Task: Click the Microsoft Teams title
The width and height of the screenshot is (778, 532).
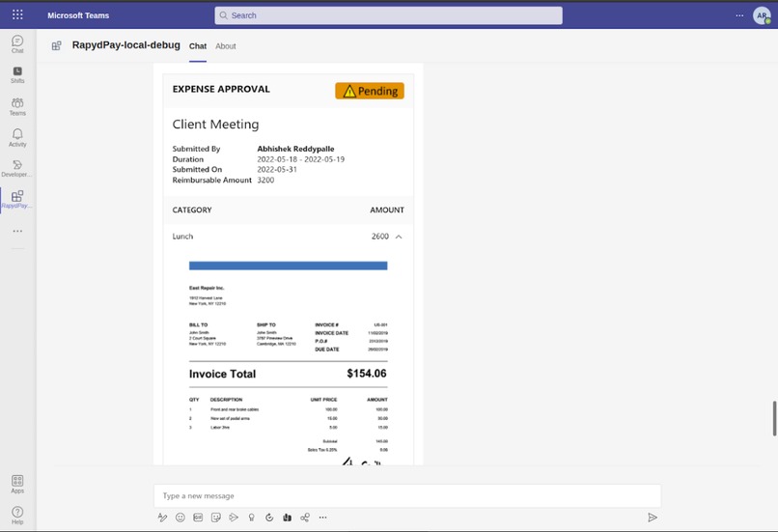Action: (x=78, y=15)
